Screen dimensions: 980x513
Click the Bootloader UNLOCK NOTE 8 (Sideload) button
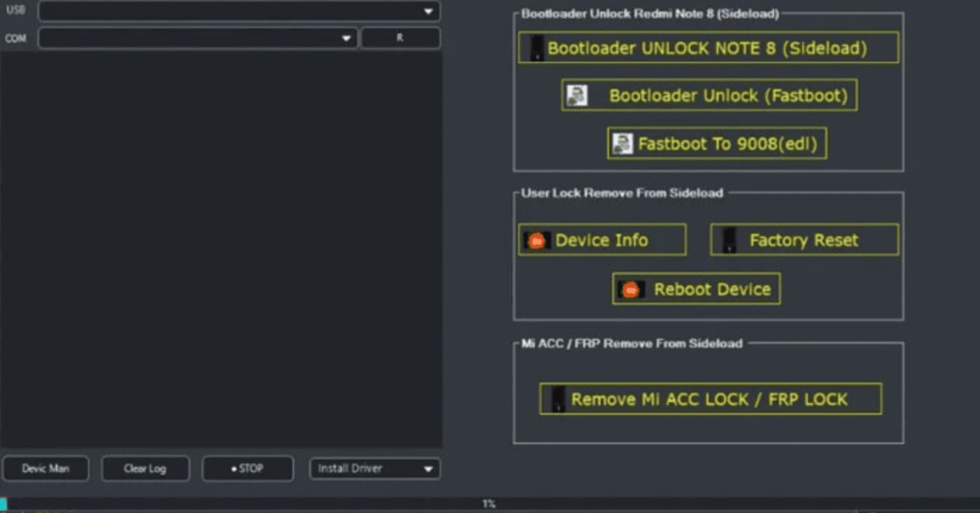(x=708, y=48)
